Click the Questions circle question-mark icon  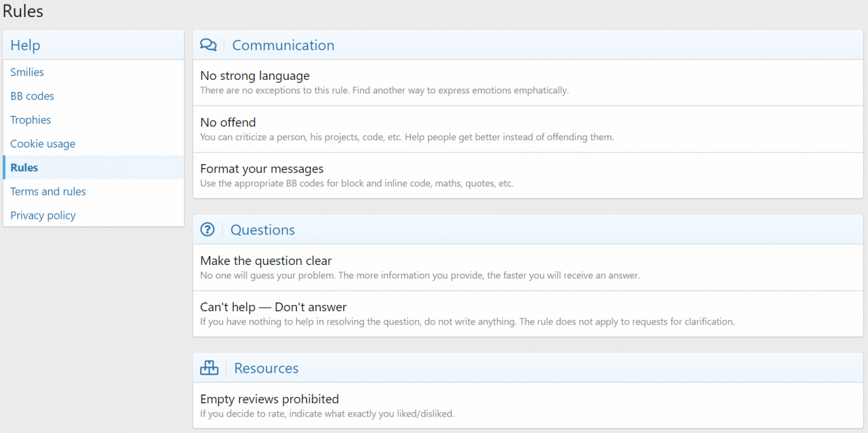tap(208, 230)
